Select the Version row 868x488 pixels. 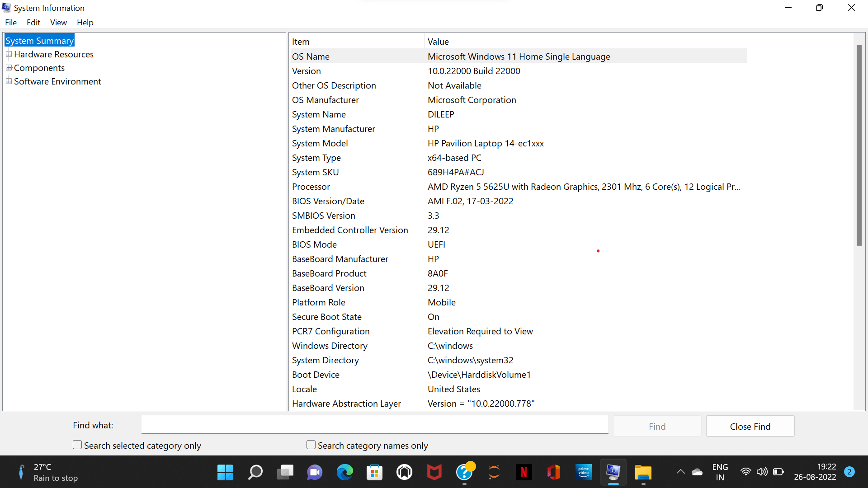[x=518, y=71]
